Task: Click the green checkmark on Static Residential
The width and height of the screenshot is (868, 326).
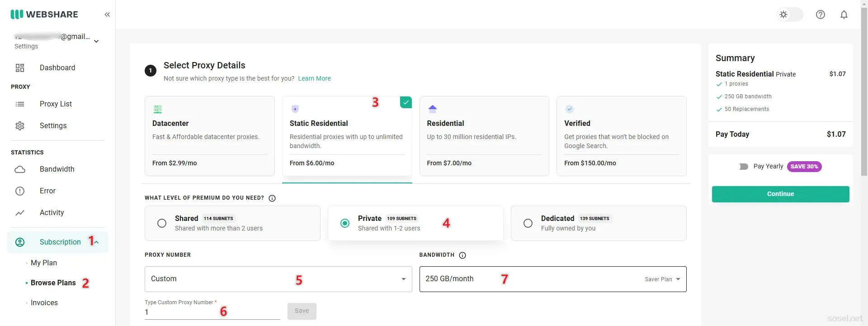Action: pos(406,102)
